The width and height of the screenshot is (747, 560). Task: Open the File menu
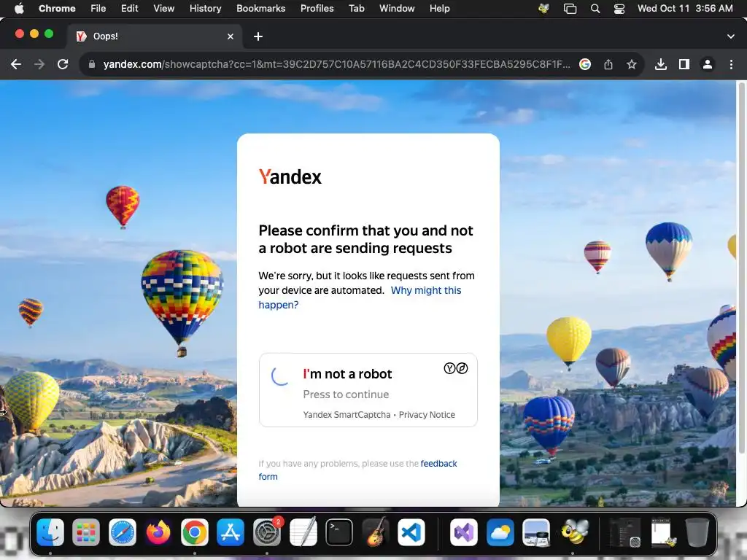click(98, 8)
